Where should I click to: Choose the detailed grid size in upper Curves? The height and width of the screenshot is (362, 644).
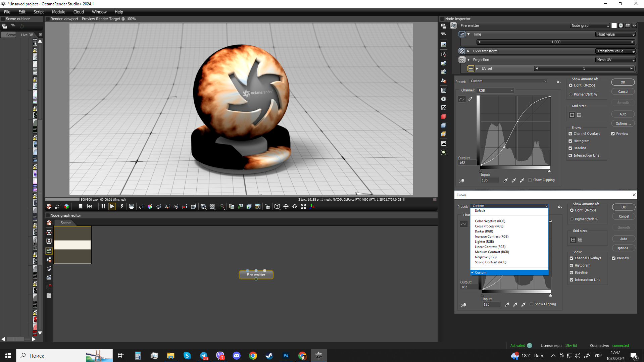pos(579,115)
